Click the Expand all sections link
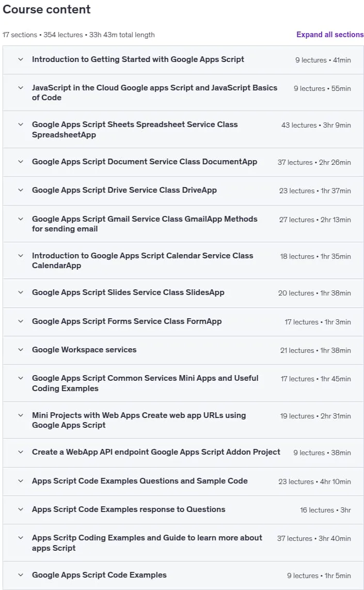 [330, 35]
